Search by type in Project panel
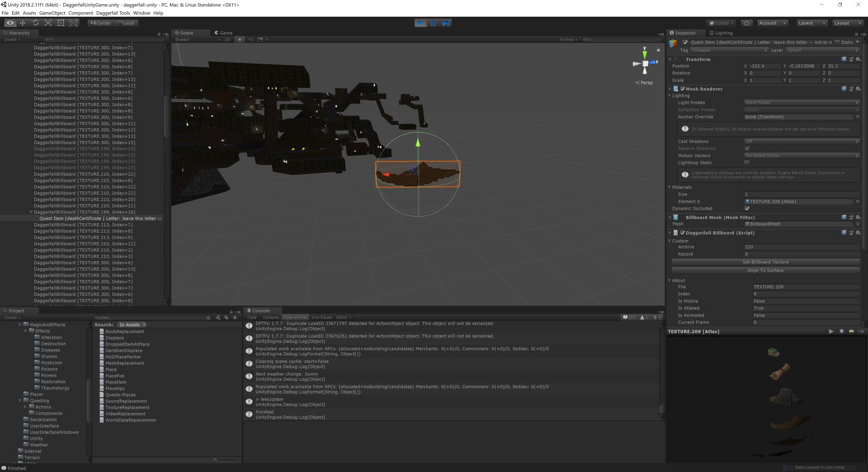The height and width of the screenshot is (472, 868). coord(218,318)
